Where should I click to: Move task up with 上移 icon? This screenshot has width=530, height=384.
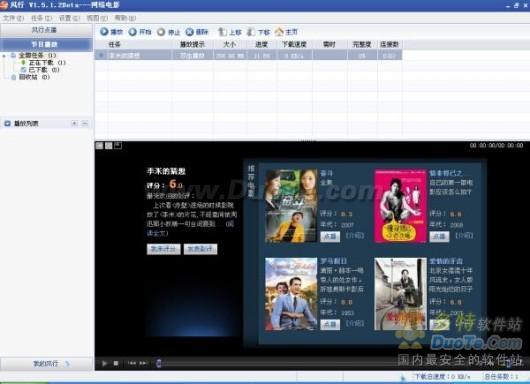click(x=222, y=32)
